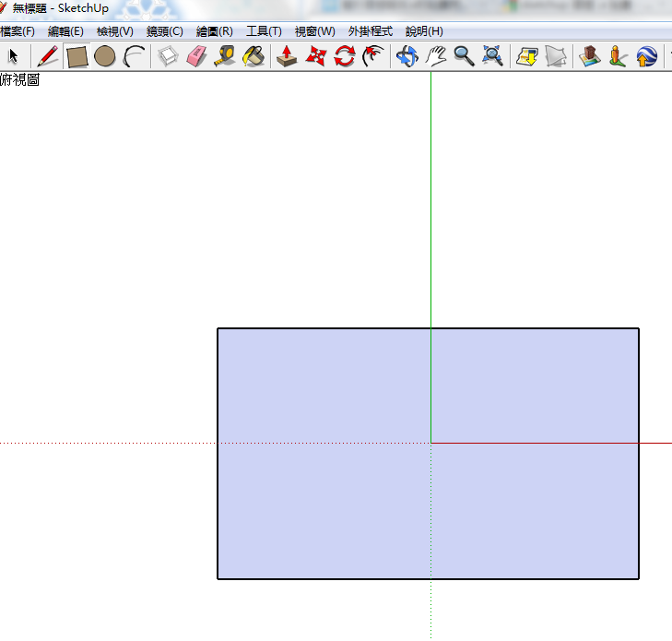Viewport: 672px width, 641px height.
Task: Pick the Circle drawing tool
Action: point(104,56)
